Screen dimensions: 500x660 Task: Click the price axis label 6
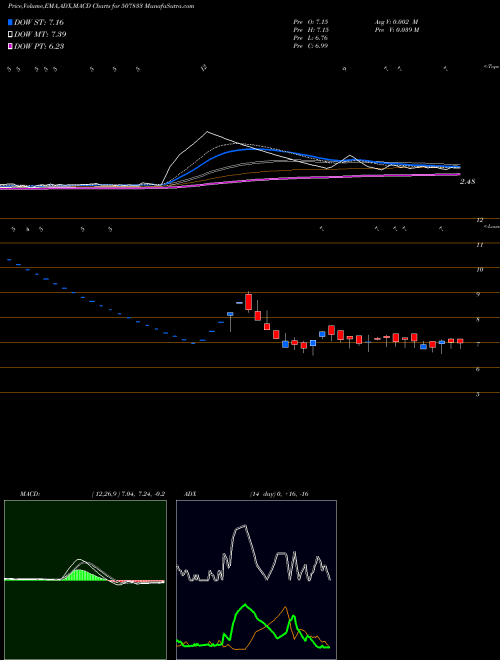pyautogui.click(x=478, y=370)
